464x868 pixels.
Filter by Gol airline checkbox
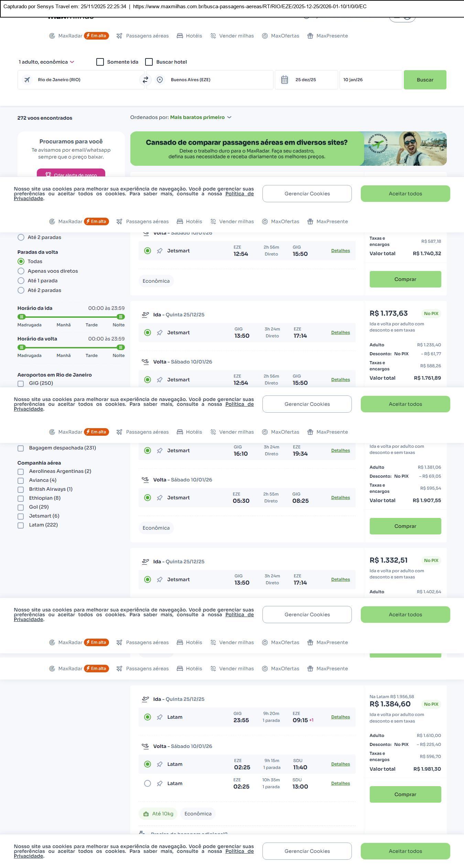tap(21, 507)
